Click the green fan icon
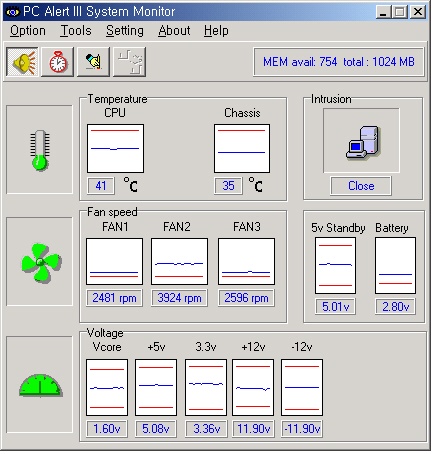The width and height of the screenshot is (433, 454). 41,262
